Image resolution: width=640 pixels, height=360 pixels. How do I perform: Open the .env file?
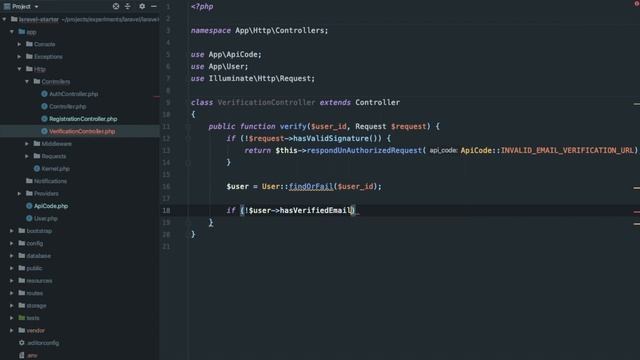32,355
